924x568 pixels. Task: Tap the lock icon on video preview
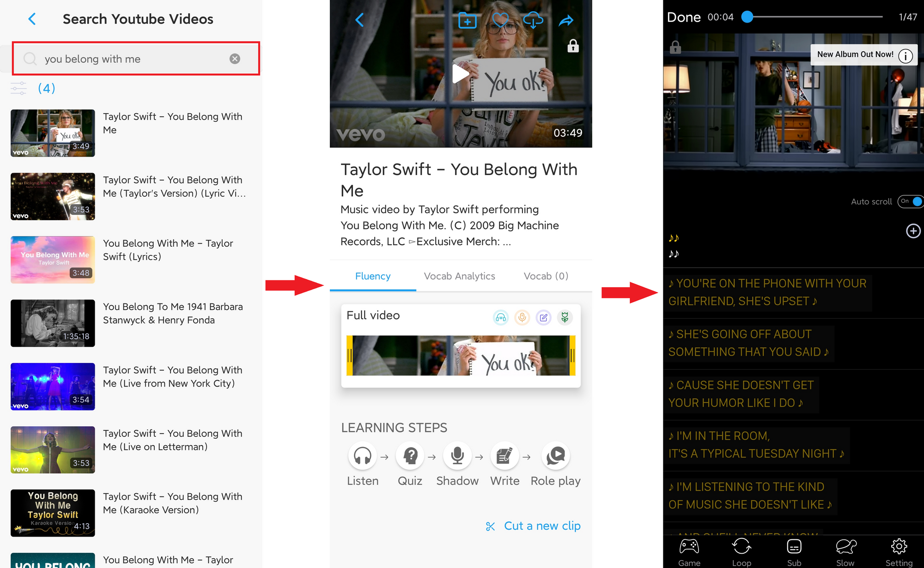[x=573, y=46]
